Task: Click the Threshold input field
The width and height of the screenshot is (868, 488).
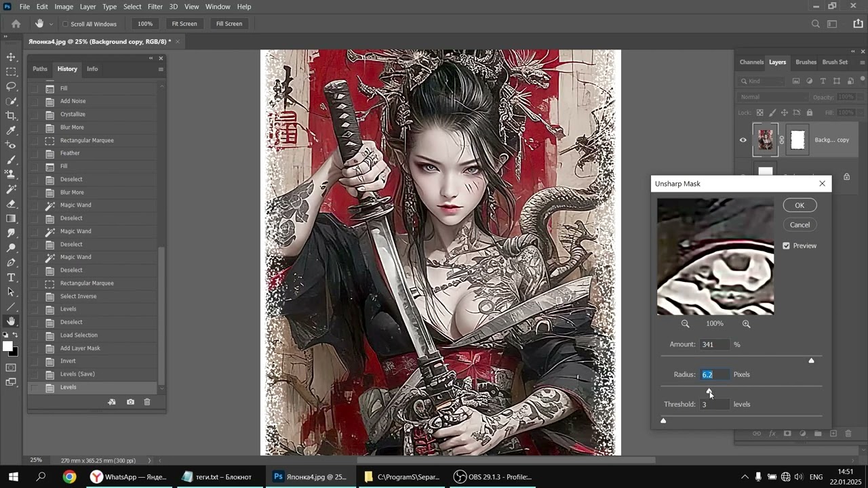Action: click(x=715, y=405)
